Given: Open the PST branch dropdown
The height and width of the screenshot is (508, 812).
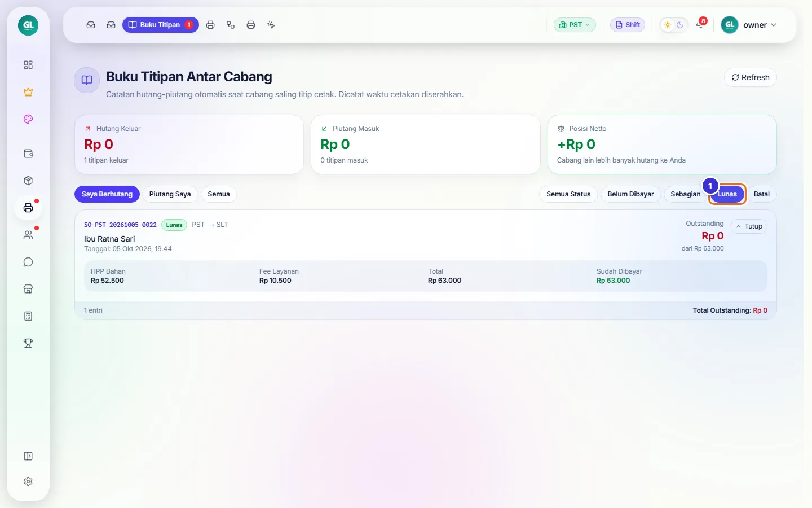Looking at the screenshot, I should (575, 25).
